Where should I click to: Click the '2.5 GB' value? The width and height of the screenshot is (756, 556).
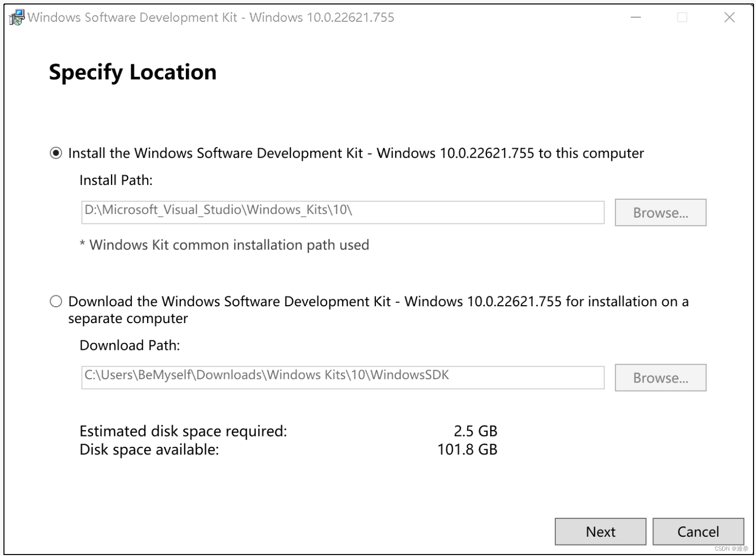(x=476, y=431)
